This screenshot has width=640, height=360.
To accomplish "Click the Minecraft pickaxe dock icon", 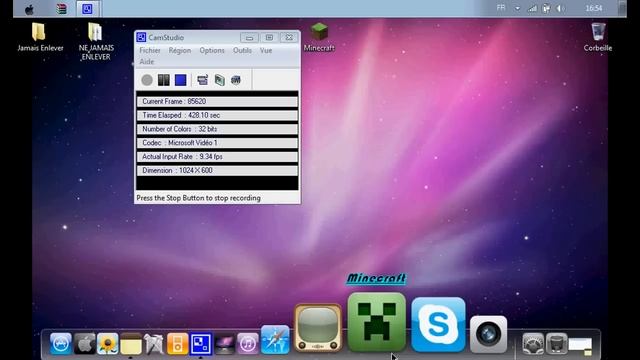I will (154, 344).
